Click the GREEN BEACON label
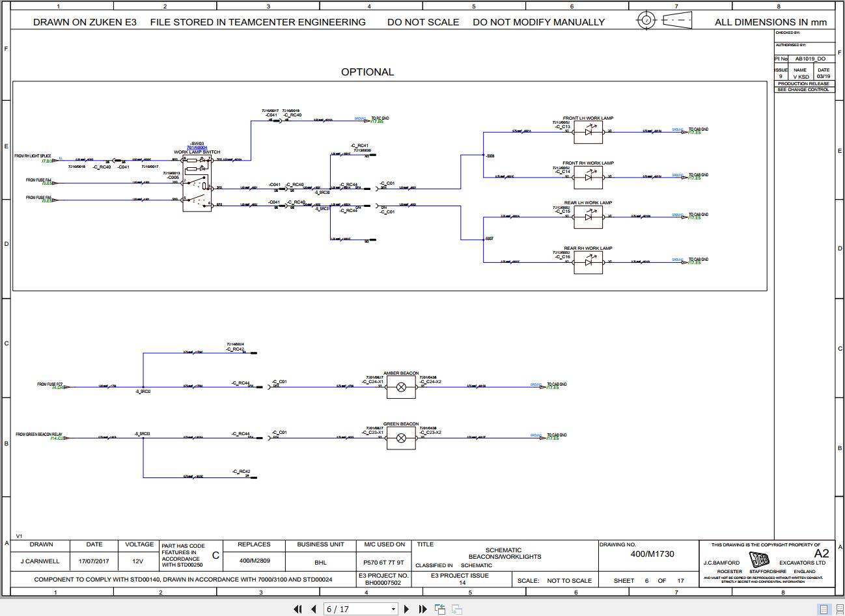Screen dimensions: 845x616 [401, 424]
